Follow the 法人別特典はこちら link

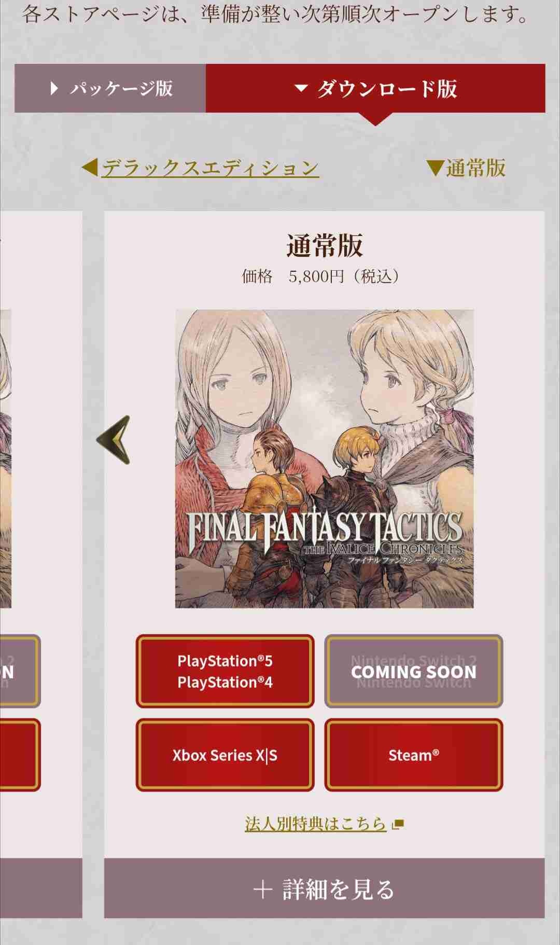pyautogui.click(x=316, y=824)
